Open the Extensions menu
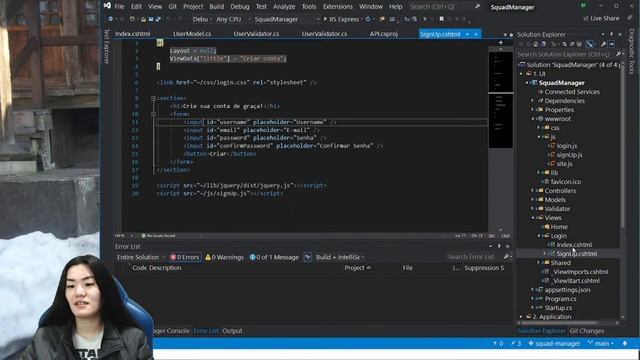Screen dimensions: 640x360 tap(338, 7)
